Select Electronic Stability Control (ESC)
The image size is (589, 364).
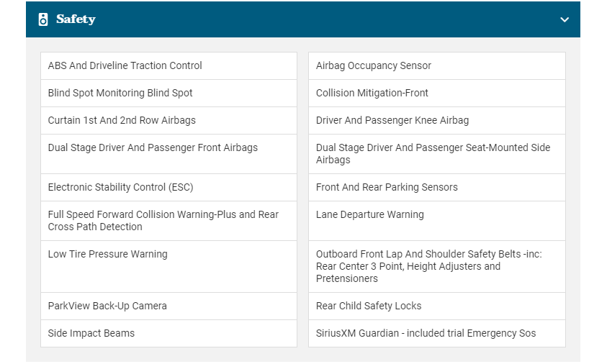coord(121,187)
